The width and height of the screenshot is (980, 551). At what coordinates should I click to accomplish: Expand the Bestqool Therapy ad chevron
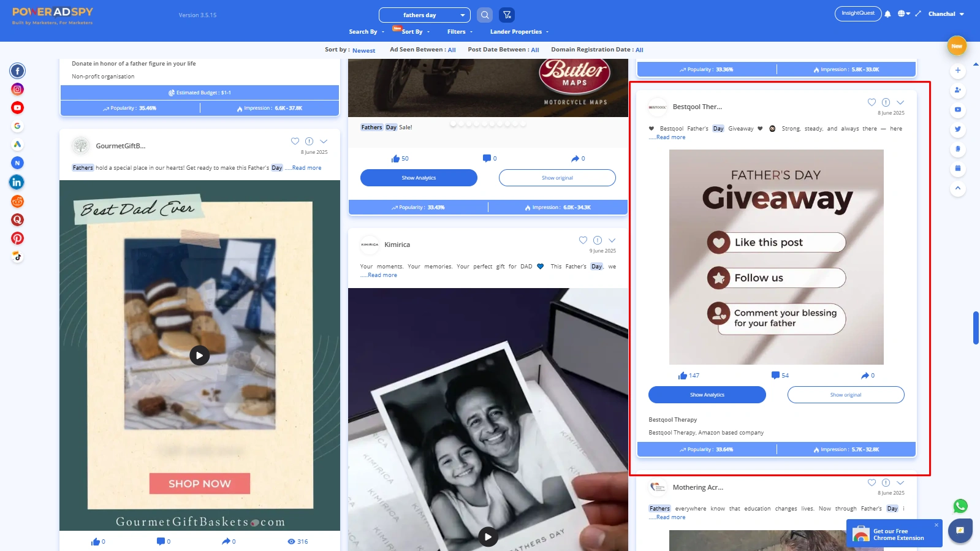point(900,102)
